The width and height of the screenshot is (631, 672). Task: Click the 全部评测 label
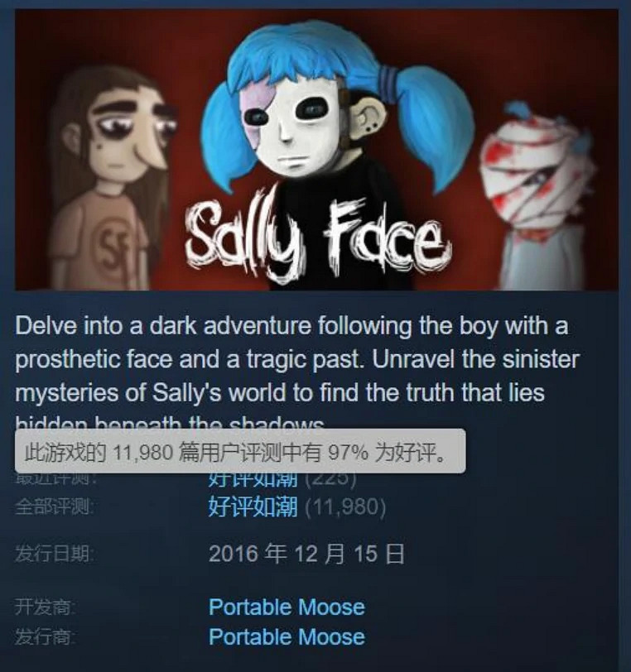(54, 507)
